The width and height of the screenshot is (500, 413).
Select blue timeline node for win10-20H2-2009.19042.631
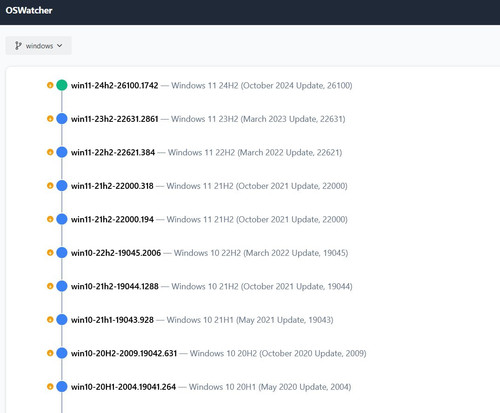coord(62,353)
